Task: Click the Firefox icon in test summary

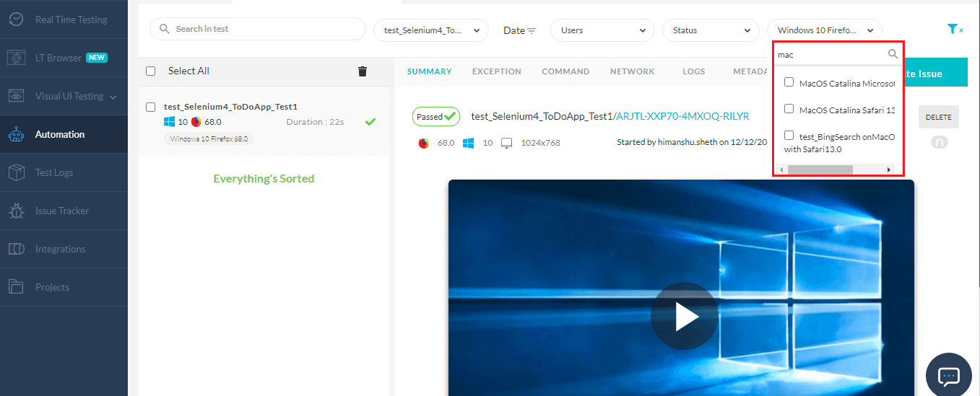Action: tap(424, 143)
